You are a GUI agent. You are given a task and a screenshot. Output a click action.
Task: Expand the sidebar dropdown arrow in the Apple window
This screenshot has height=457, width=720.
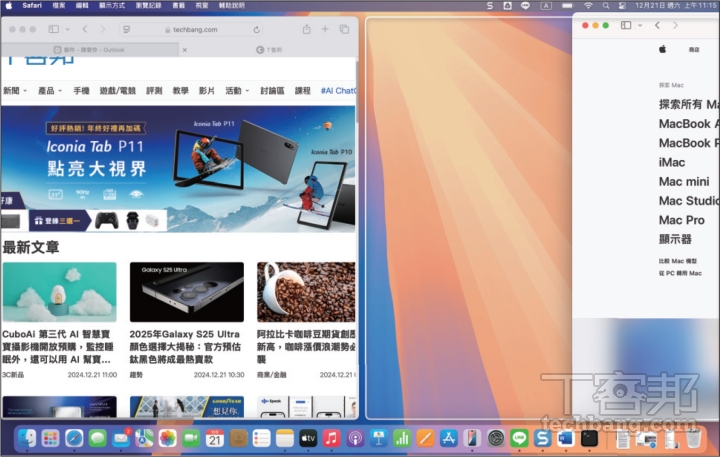(640, 25)
